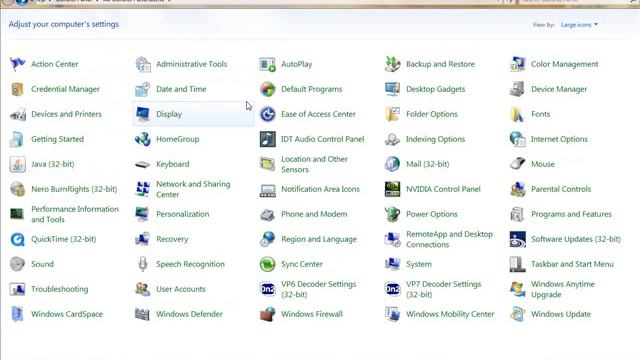
Task: Click the Color Management icon
Action: (517, 64)
